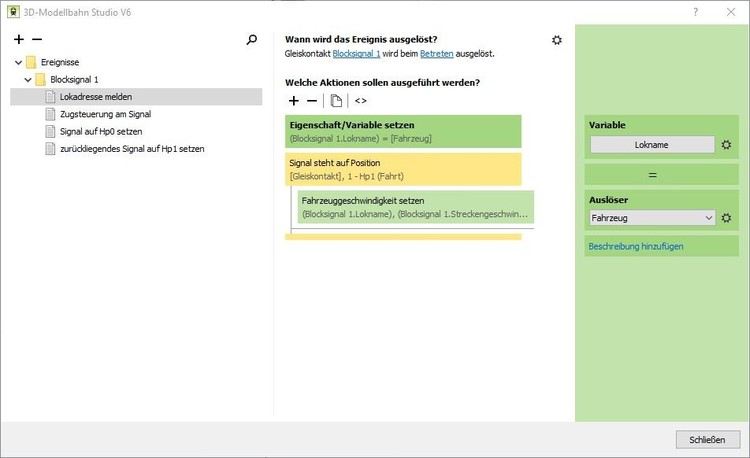Open gear settings next to Fahrzeug dropdown

click(727, 218)
